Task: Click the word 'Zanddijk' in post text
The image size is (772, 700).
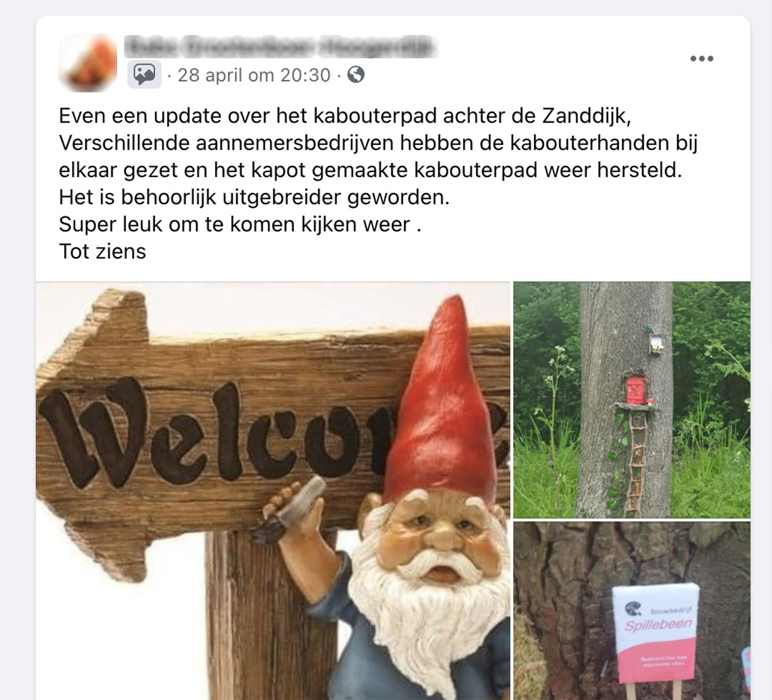Action: [587, 116]
